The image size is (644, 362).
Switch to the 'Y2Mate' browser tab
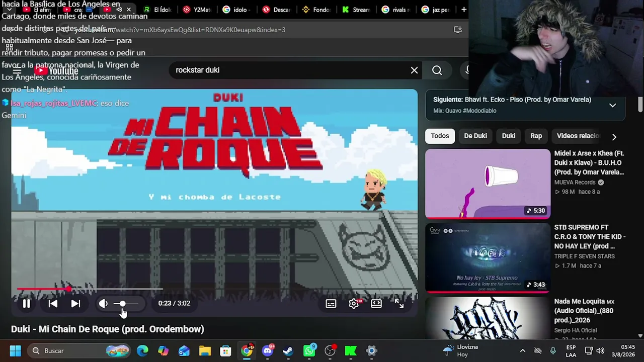pos(197,10)
